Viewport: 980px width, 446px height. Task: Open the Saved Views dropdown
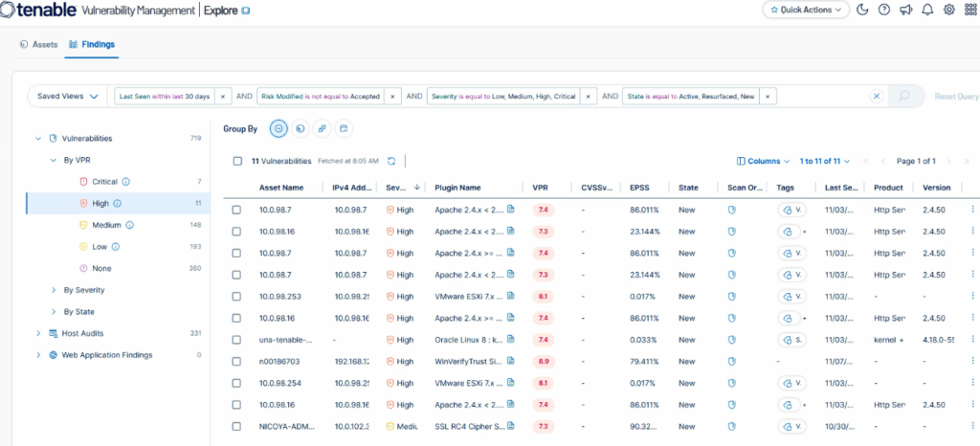click(67, 97)
